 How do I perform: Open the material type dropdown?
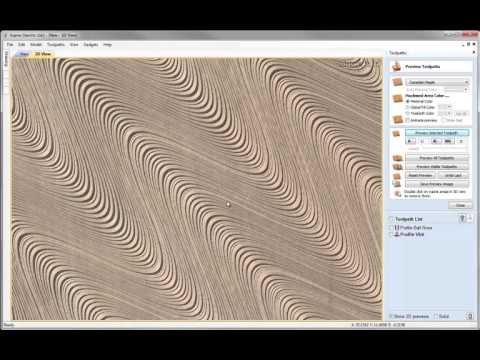pos(437,82)
